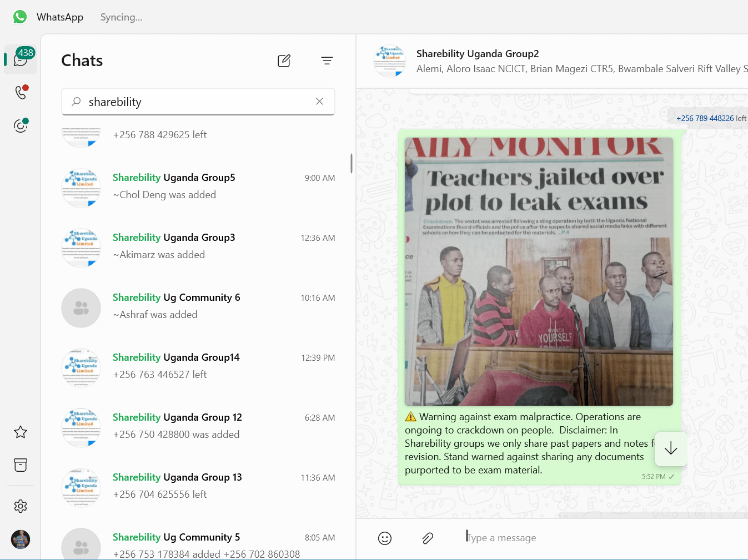
Task: Click the +256 789 448226 phone number link
Action: tap(705, 118)
